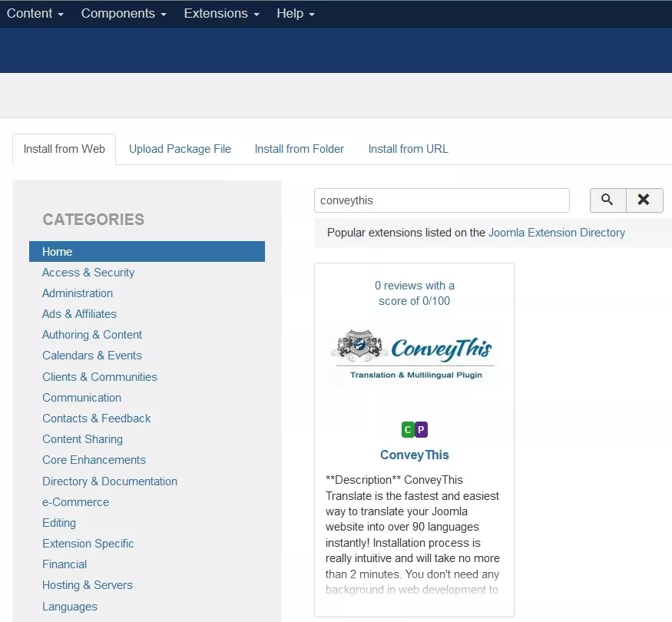Expand the Extensions menu
The height and width of the screenshot is (622, 672).
pyautogui.click(x=222, y=13)
